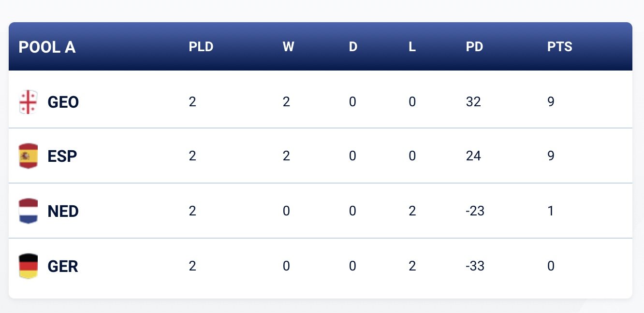The height and width of the screenshot is (313, 644).
Task: Click the Germany flag icon
Action: pyautogui.click(x=28, y=266)
